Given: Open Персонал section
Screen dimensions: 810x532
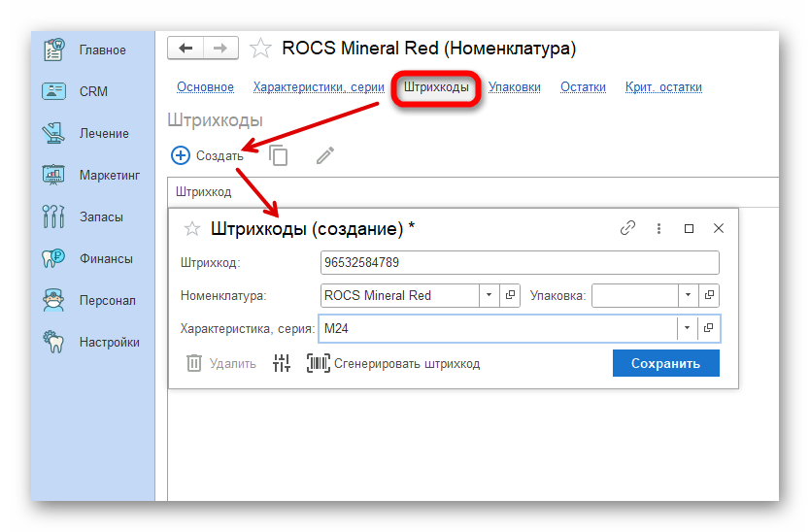Looking at the screenshot, I should coord(89,300).
